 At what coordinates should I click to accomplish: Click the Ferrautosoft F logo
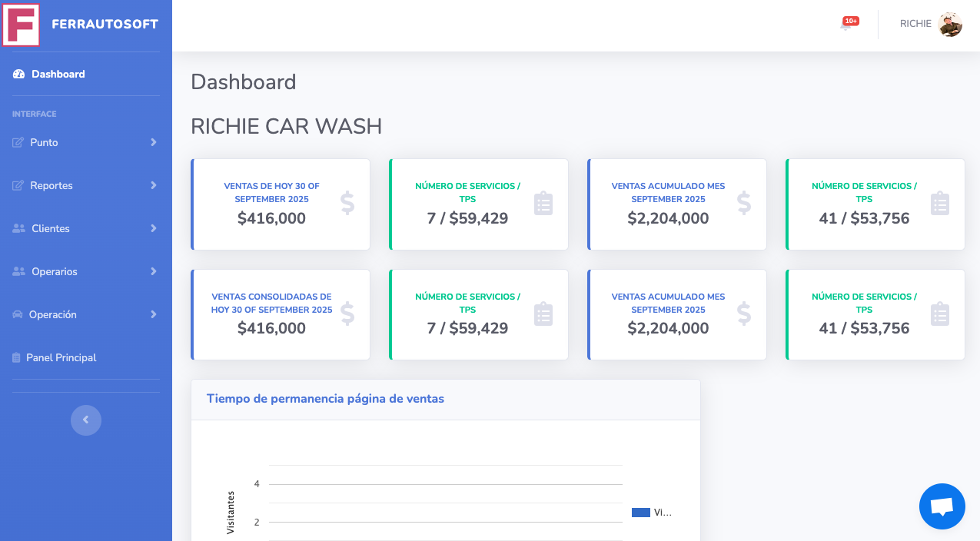click(x=22, y=25)
